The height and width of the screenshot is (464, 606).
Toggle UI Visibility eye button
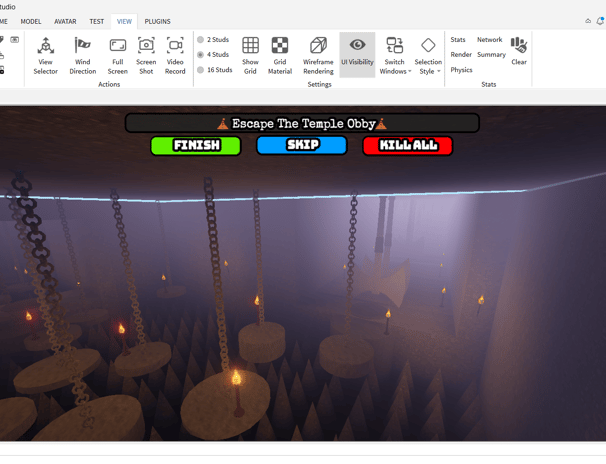(357, 54)
